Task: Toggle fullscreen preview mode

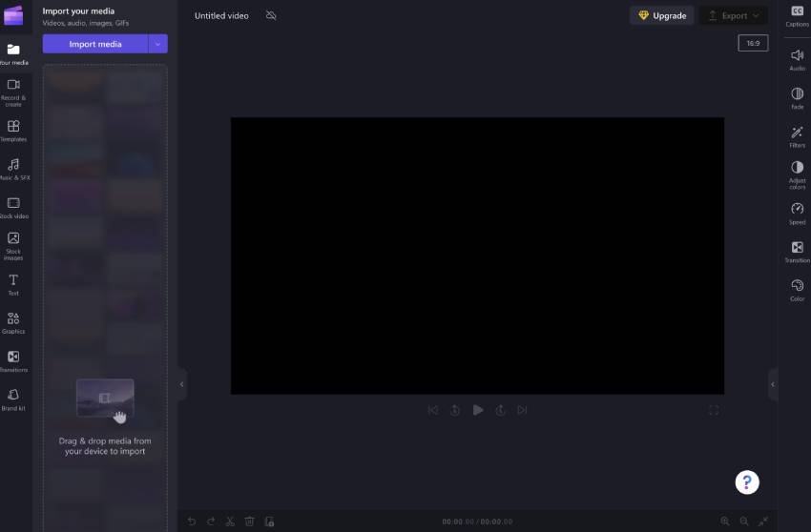Action: pyautogui.click(x=714, y=410)
